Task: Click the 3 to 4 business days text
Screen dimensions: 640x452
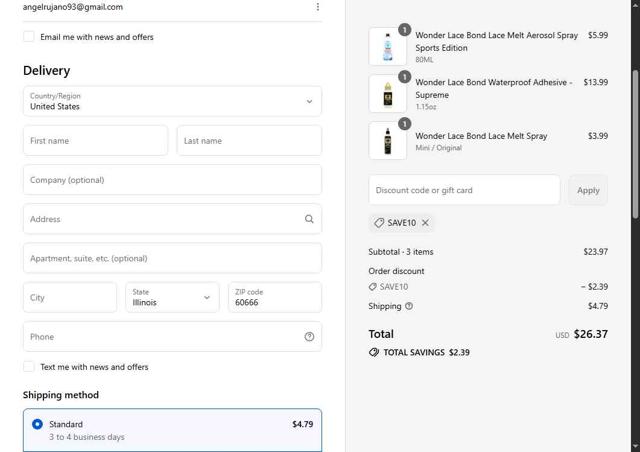Action: (87, 437)
